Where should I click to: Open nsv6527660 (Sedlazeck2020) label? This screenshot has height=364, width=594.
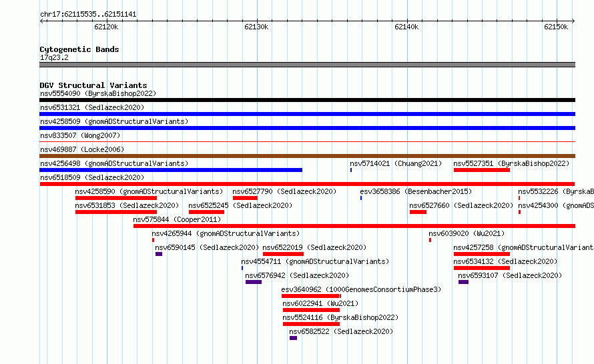coord(461,205)
